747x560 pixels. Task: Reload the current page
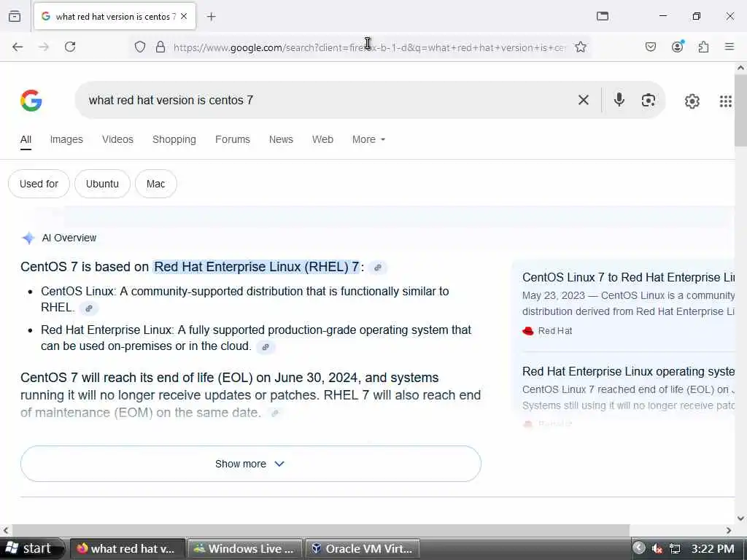pyautogui.click(x=70, y=47)
